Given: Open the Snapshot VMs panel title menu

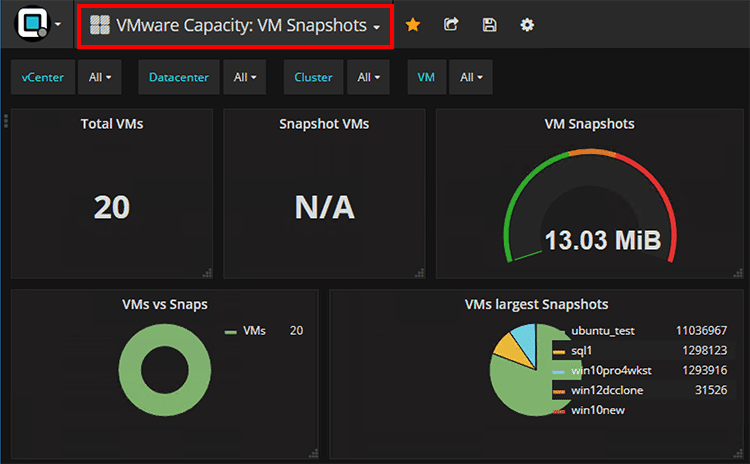Looking at the screenshot, I should coord(324,124).
